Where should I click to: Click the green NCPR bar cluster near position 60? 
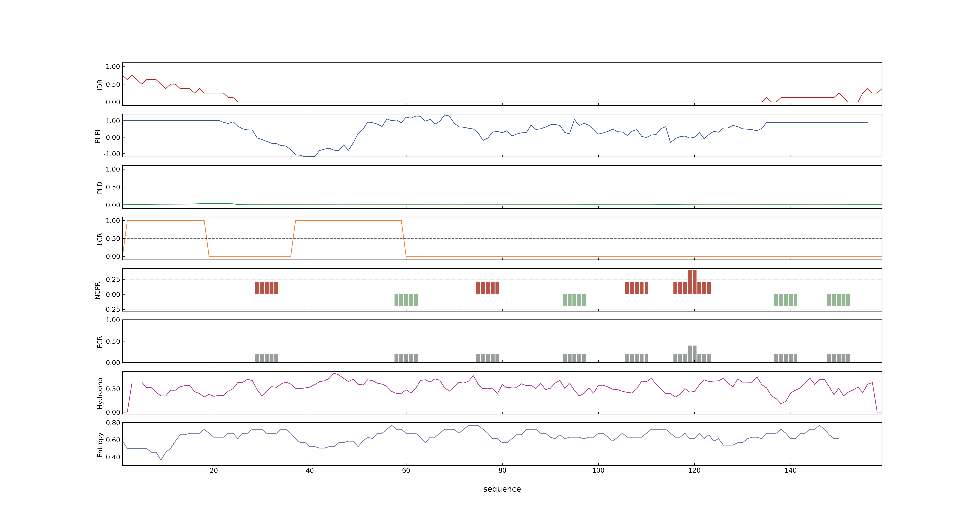406,300
